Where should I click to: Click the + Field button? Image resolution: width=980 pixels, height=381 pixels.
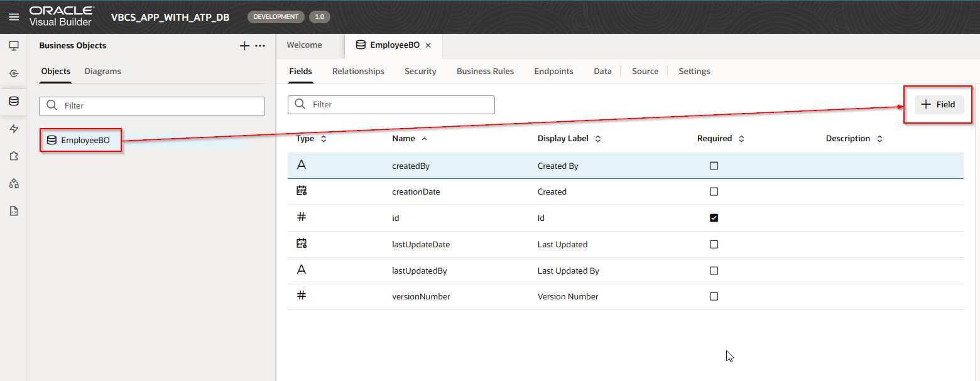click(939, 105)
